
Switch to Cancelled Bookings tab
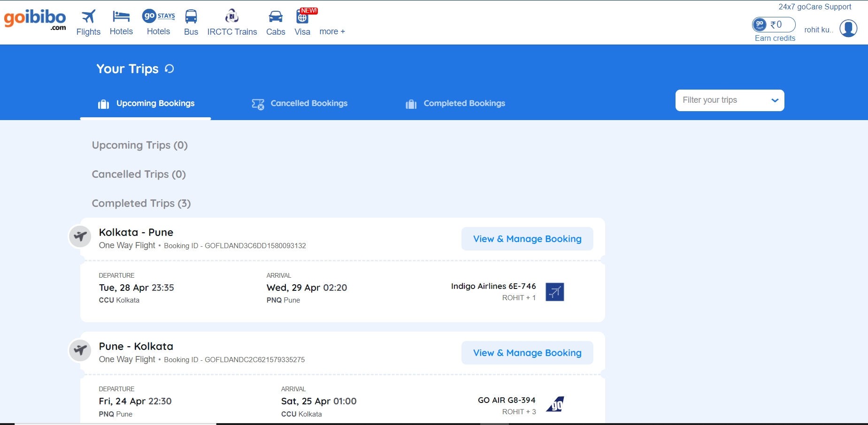[x=308, y=103]
